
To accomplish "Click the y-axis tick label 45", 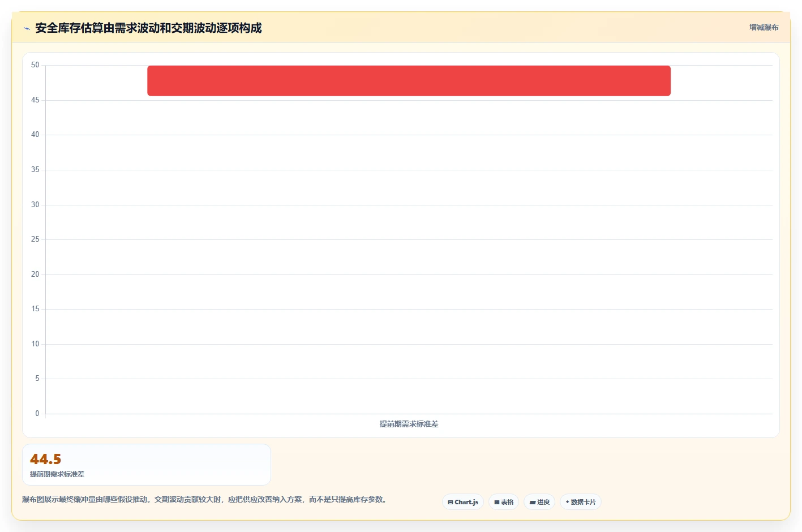I will click(35, 100).
